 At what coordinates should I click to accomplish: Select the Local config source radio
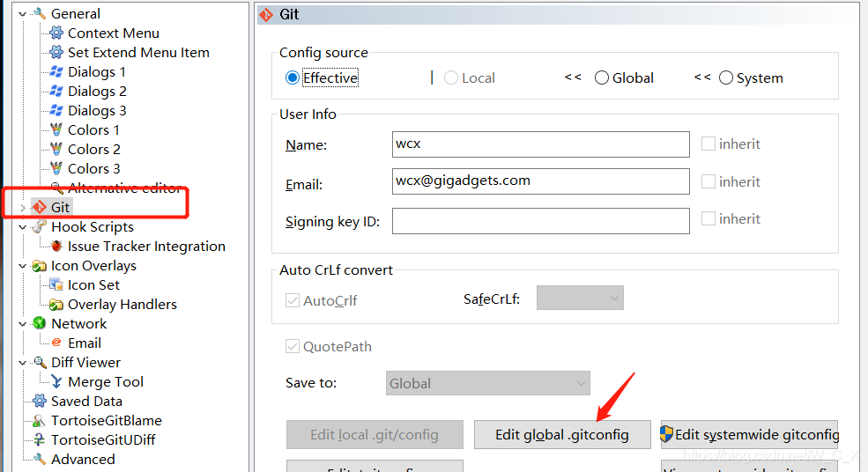(x=451, y=78)
